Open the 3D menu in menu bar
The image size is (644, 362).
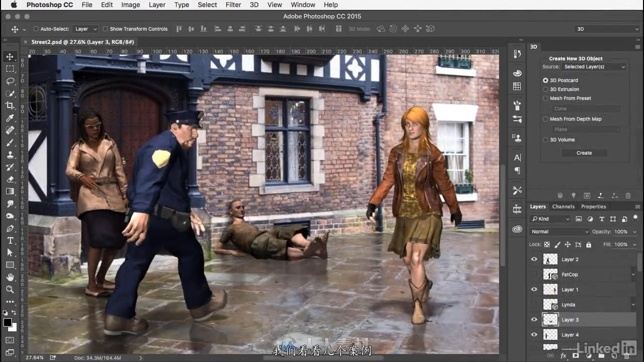point(254,5)
